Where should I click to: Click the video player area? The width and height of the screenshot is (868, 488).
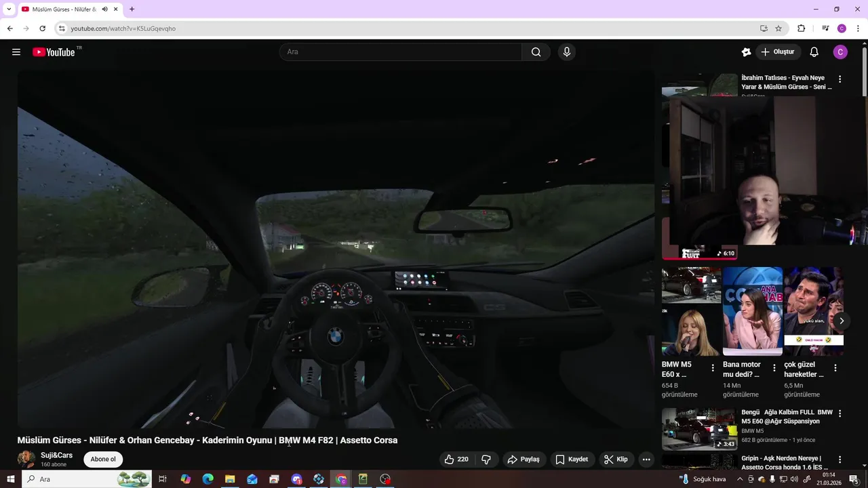point(336,249)
